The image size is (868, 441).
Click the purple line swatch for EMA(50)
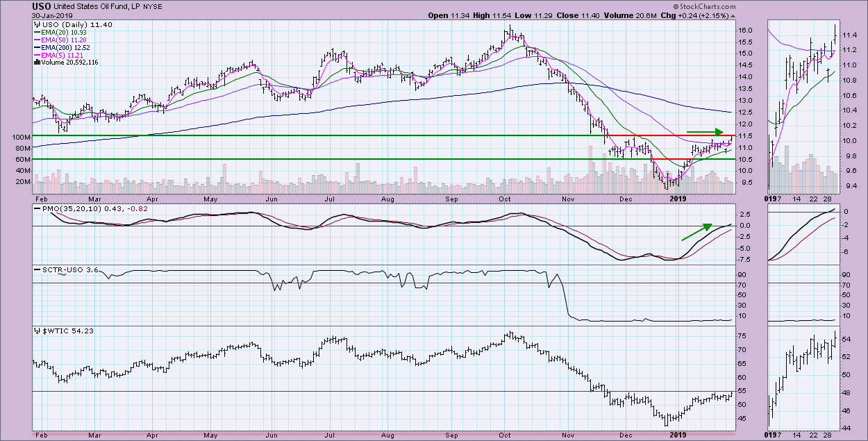(38, 41)
